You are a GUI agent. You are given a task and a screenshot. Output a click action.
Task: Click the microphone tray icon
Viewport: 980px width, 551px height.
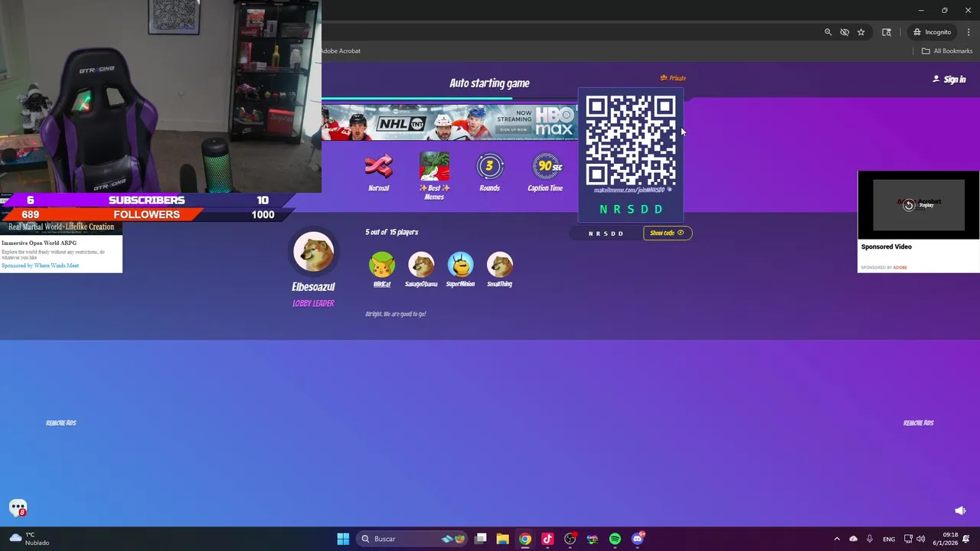tap(870, 539)
